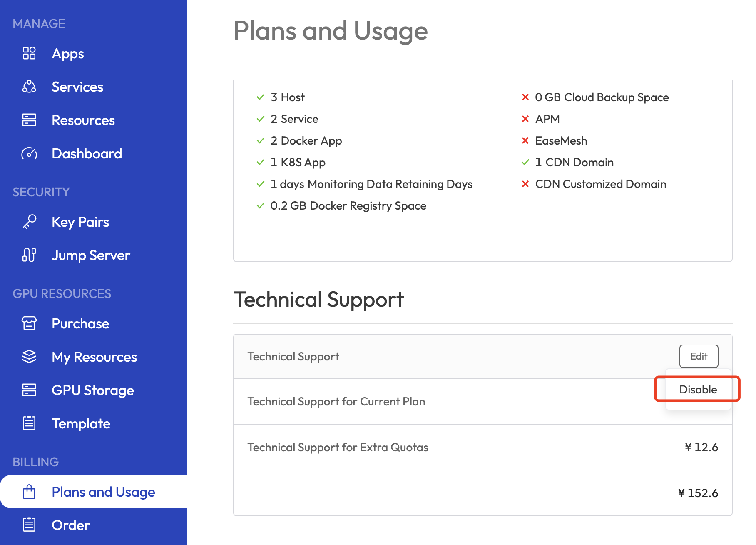
Task: Click the GPU Storage icon
Action: pos(29,390)
